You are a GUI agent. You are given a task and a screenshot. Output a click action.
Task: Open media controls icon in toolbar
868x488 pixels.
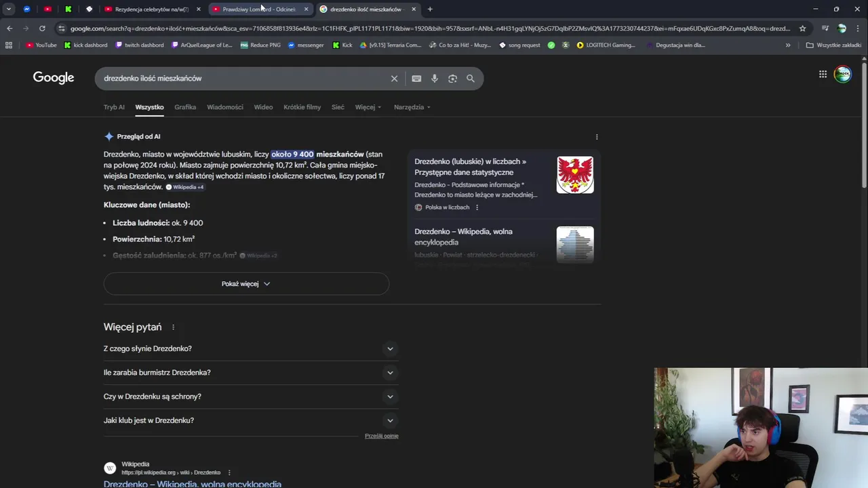tap(825, 28)
